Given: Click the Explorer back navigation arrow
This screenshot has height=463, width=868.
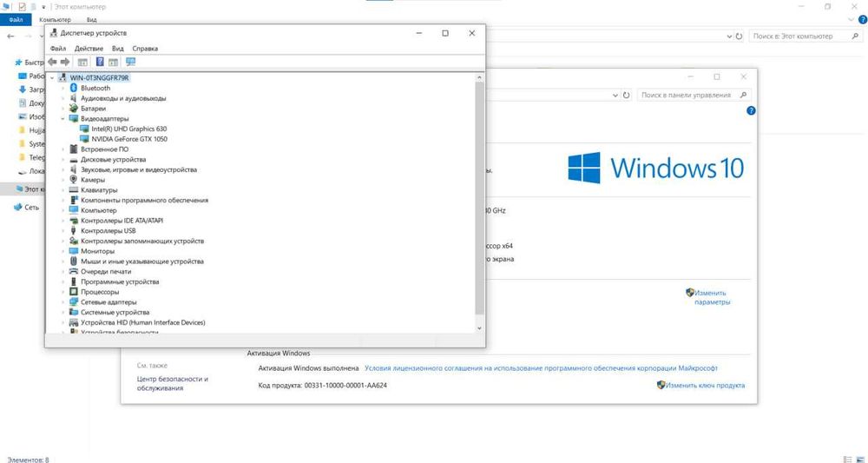Looking at the screenshot, I should tap(10, 36).
